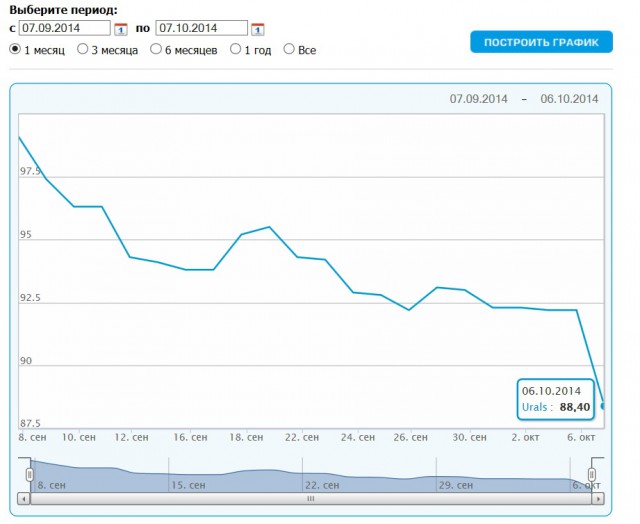Open calendar picker for end date
The height and width of the screenshot is (524, 640).
(257, 29)
